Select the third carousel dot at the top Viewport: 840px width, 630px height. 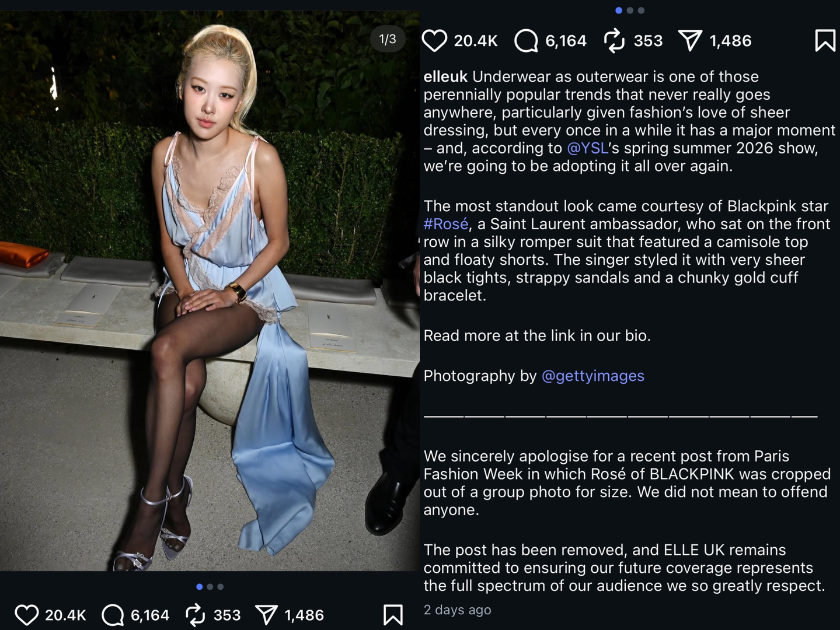(641, 10)
